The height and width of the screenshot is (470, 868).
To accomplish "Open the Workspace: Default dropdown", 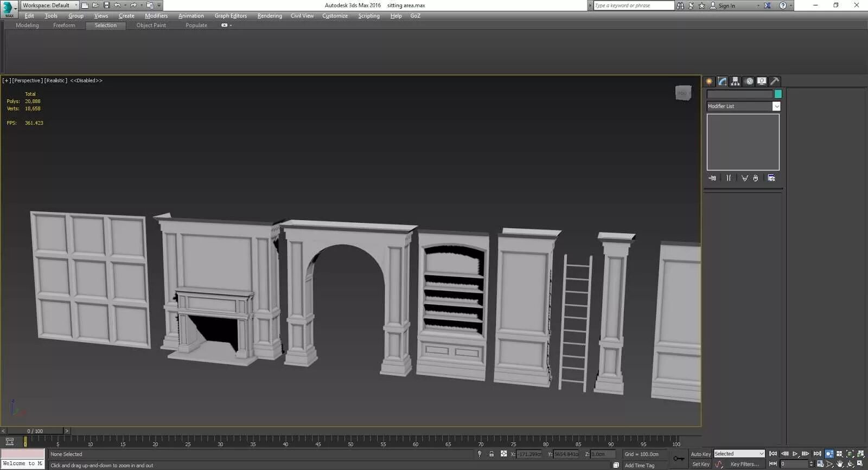I will (x=50, y=5).
